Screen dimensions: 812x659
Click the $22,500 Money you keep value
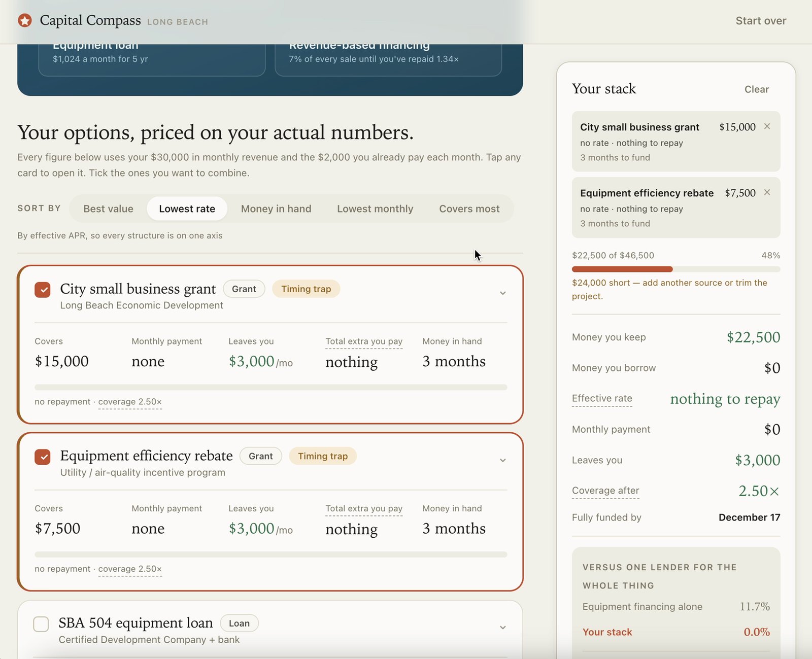tap(753, 337)
